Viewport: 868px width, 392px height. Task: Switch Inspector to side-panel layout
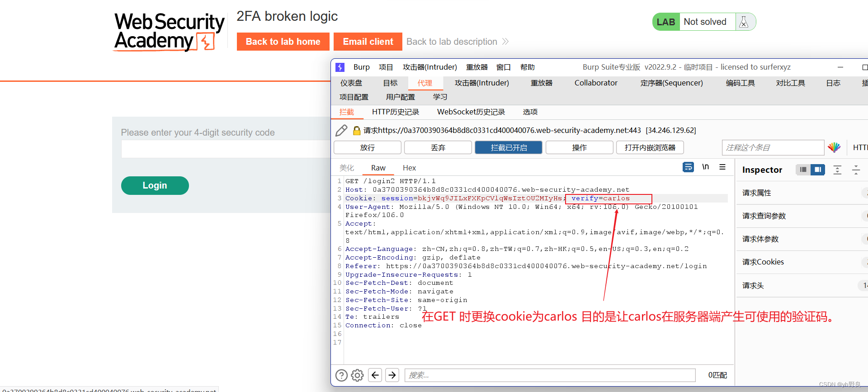[x=817, y=170]
